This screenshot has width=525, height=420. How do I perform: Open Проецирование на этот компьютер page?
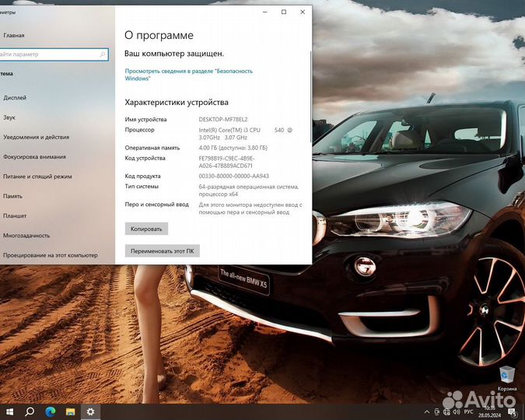51,255
